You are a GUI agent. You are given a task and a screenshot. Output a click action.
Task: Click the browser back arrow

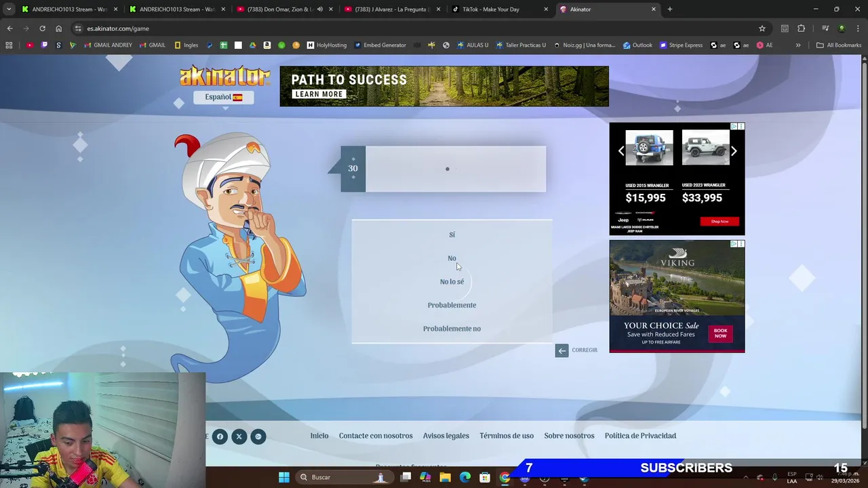click(9, 28)
